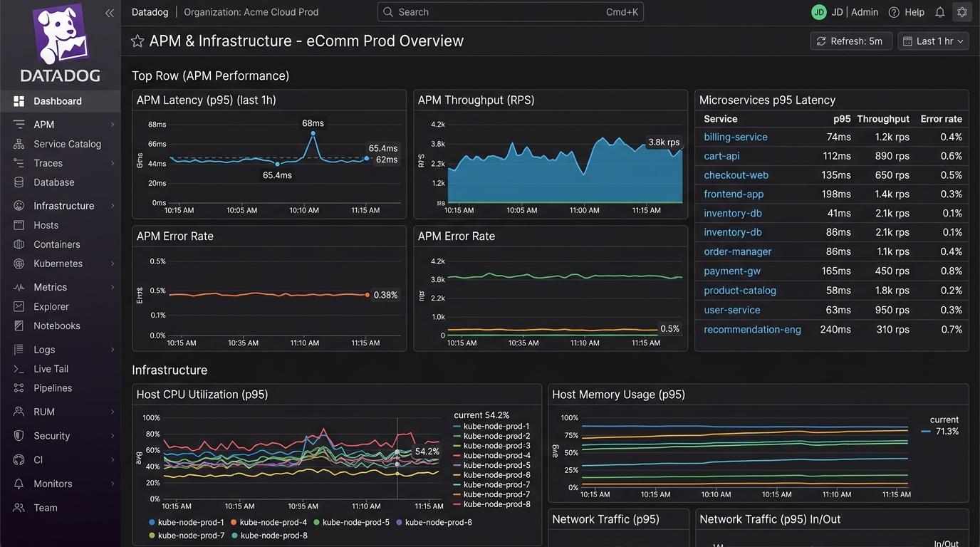Click the Service Catalog icon

[x=19, y=144]
